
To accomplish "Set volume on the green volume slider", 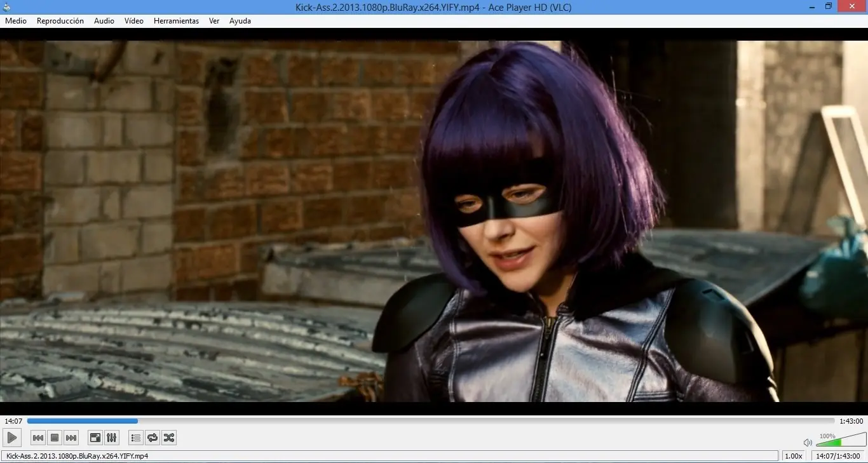I will 841,440.
